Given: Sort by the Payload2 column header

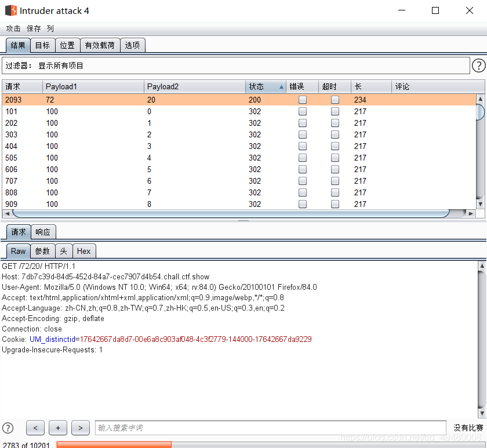Looking at the screenshot, I should tap(194, 86).
